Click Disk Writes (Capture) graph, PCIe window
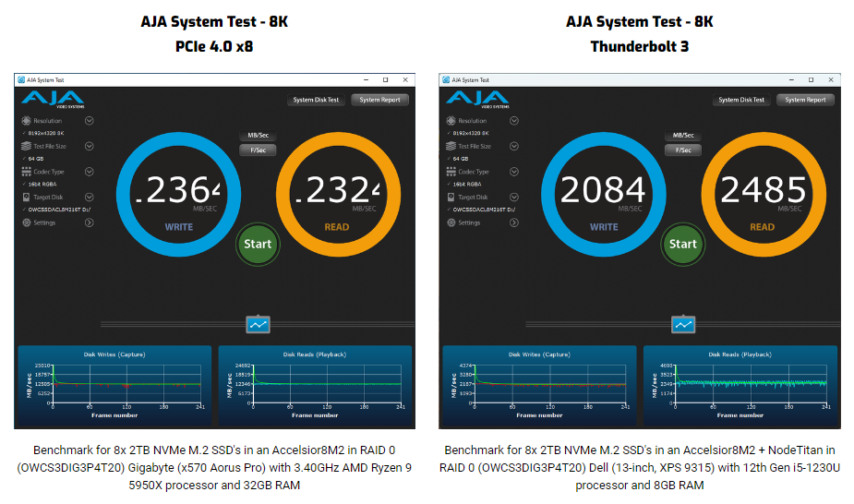This screenshot has height=504, width=854. point(114,385)
